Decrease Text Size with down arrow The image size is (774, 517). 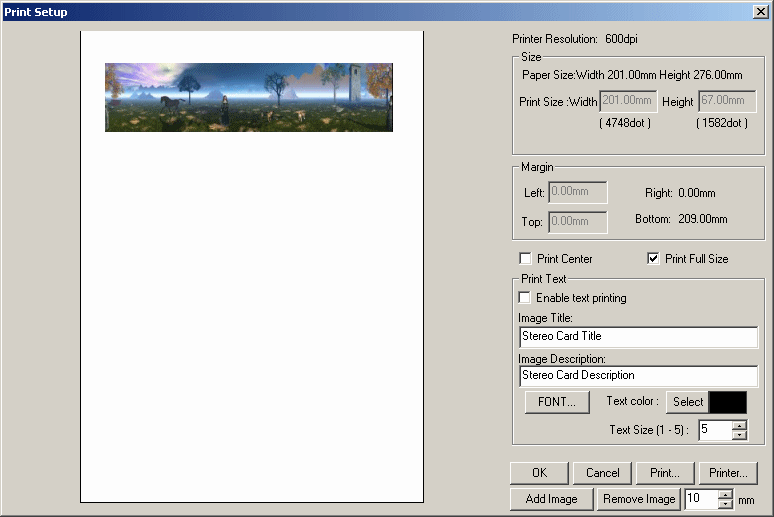739,435
